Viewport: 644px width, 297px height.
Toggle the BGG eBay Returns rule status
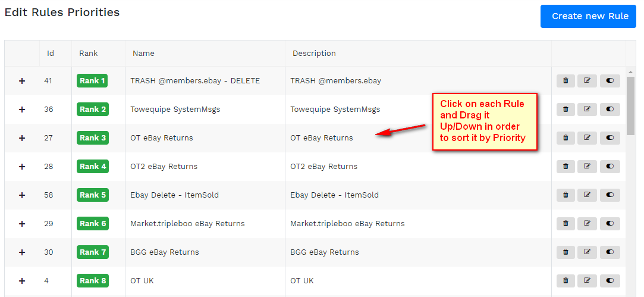point(610,252)
